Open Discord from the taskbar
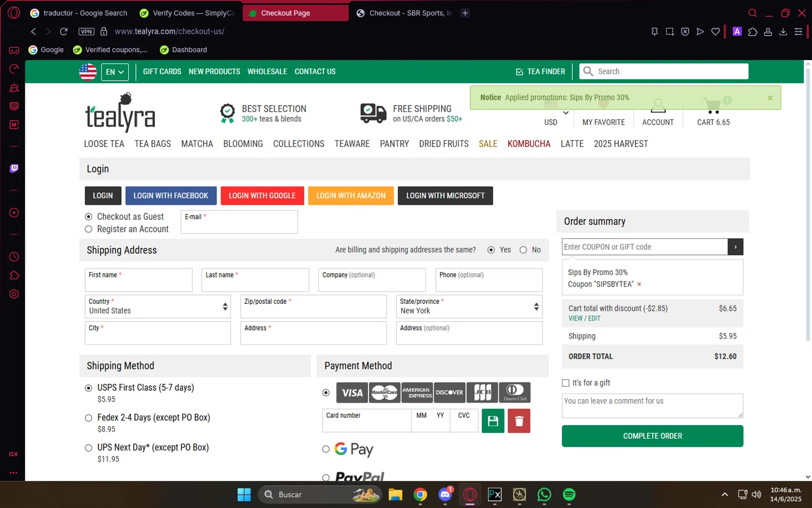This screenshot has width=812, height=508. tap(445, 494)
